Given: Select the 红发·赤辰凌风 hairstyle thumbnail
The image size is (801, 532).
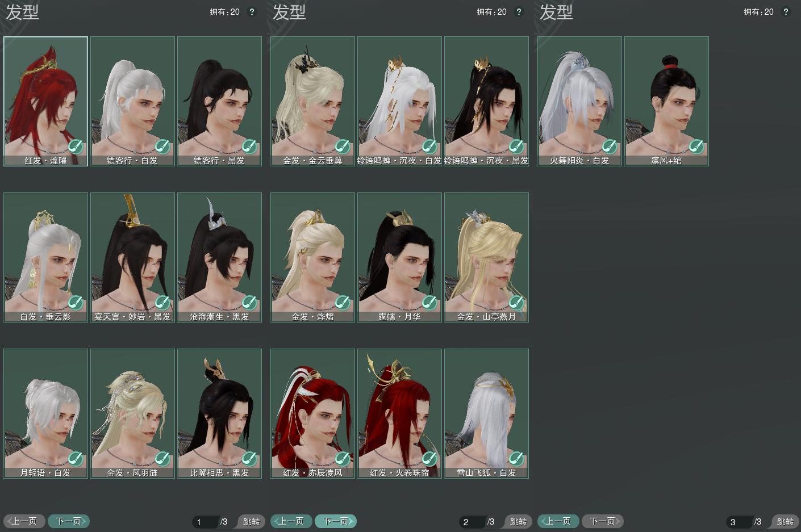Looking at the screenshot, I should point(313,414).
